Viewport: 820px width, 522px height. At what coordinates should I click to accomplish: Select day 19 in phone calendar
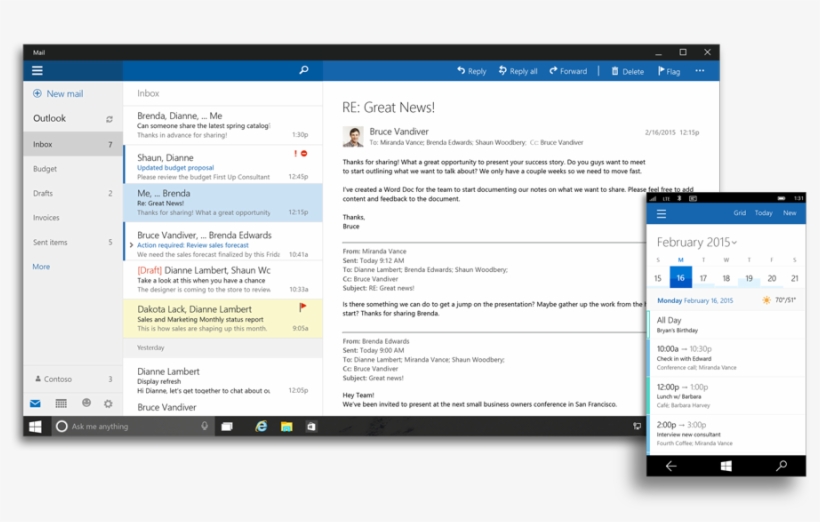click(x=749, y=278)
